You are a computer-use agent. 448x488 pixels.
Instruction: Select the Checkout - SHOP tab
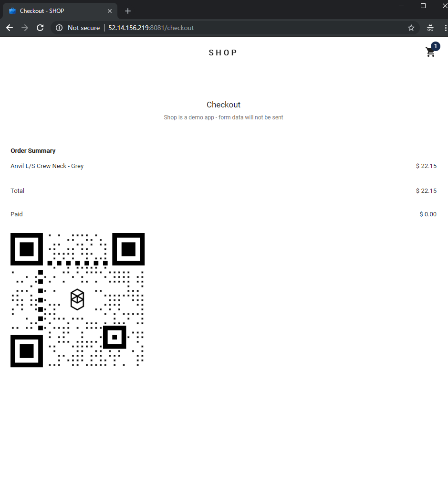(x=60, y=11)
